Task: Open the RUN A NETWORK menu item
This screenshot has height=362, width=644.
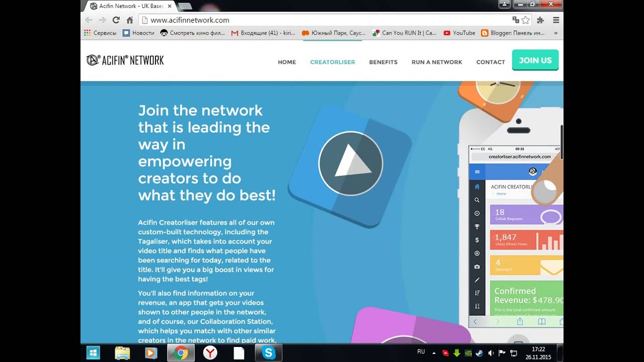Action: point(437,62)
